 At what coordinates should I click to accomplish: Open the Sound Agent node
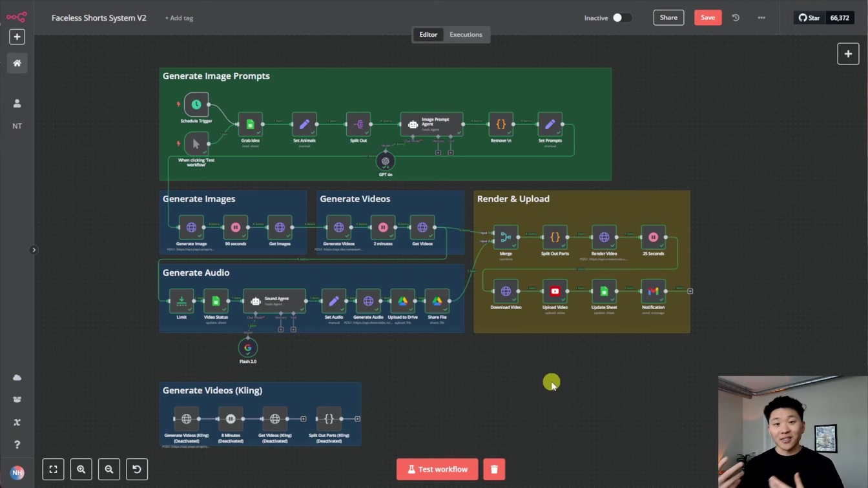274,301
